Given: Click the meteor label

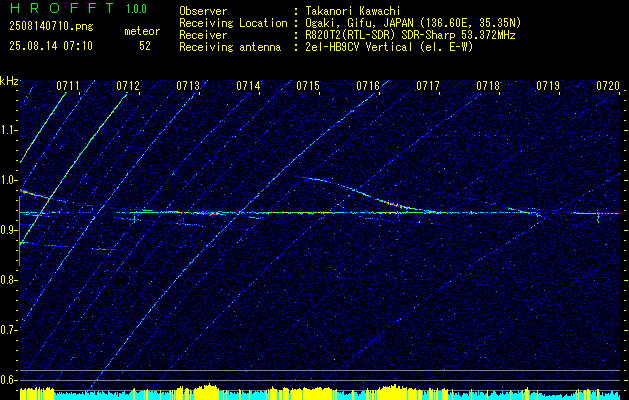Looking at the screenshot, I should (x=142, y=31).
